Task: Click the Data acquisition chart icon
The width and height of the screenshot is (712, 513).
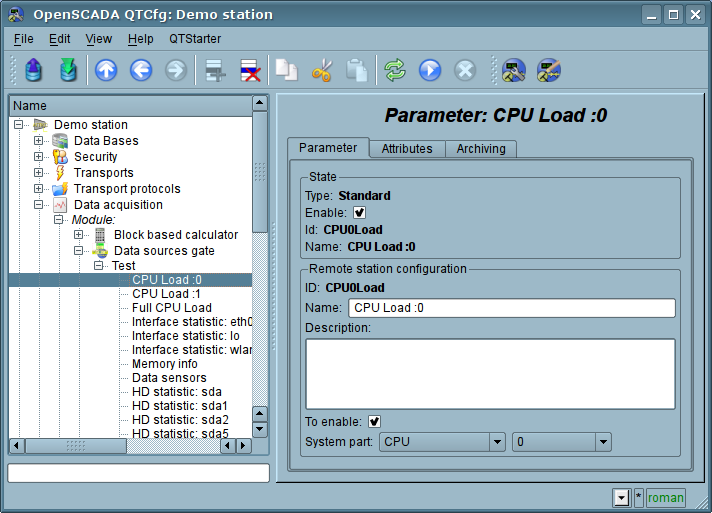Action: click(x=60, y=205)
